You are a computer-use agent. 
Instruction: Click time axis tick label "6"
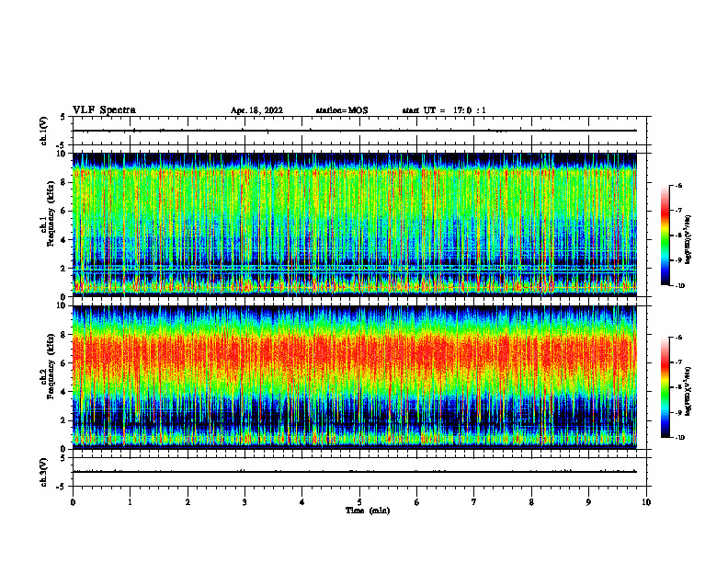tap(417, 502)
